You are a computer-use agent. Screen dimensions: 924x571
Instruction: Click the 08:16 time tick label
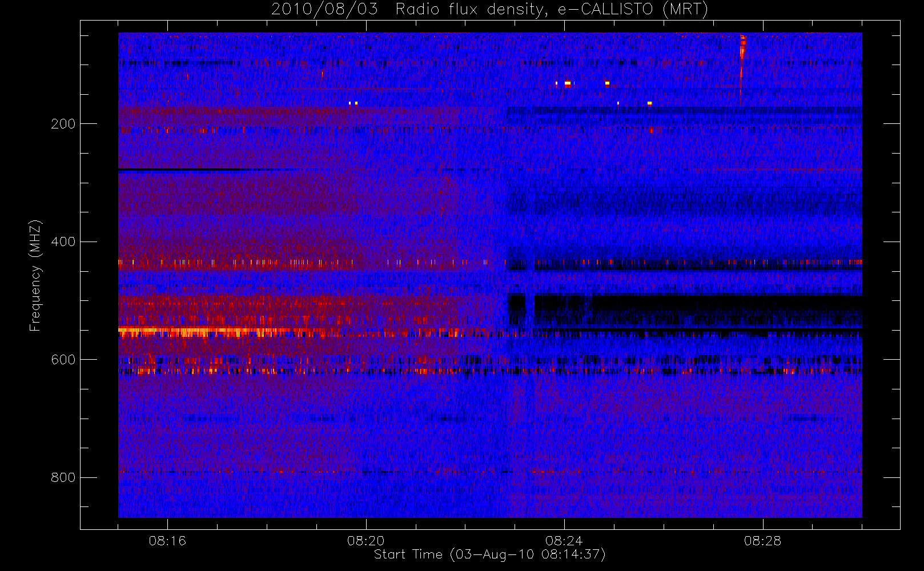(x=167, y=541)
